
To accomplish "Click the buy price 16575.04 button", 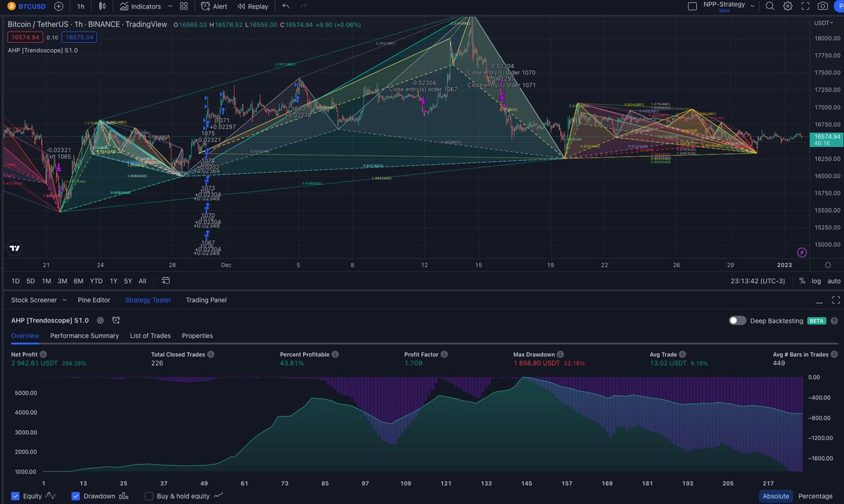I will [x=79, y=37].
